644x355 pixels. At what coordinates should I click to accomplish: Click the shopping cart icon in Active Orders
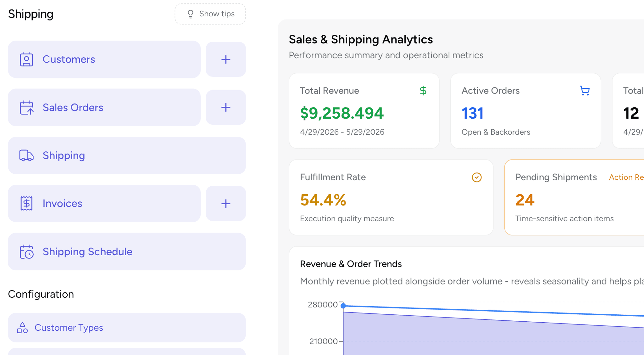click(x=585, y=91)
